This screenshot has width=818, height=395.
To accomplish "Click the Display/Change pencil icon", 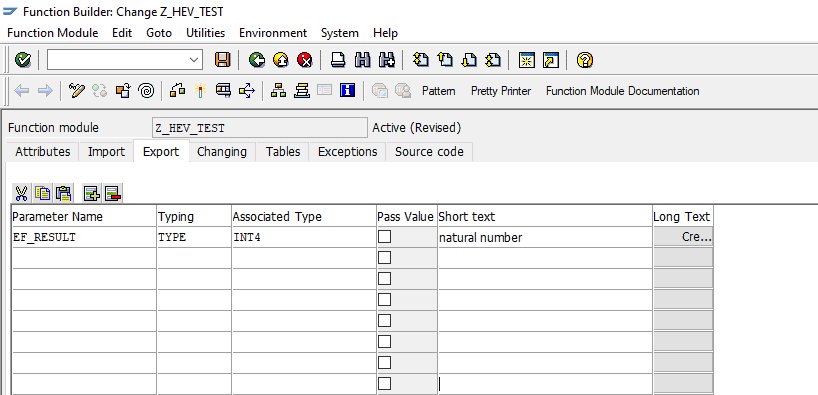I will (76, 91).
